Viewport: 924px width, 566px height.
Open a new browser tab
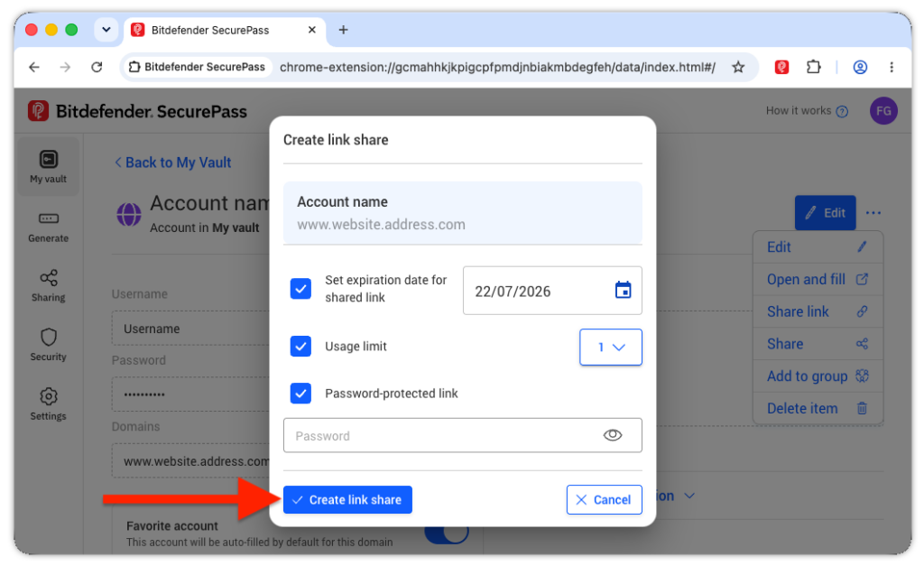pos(343,30)
